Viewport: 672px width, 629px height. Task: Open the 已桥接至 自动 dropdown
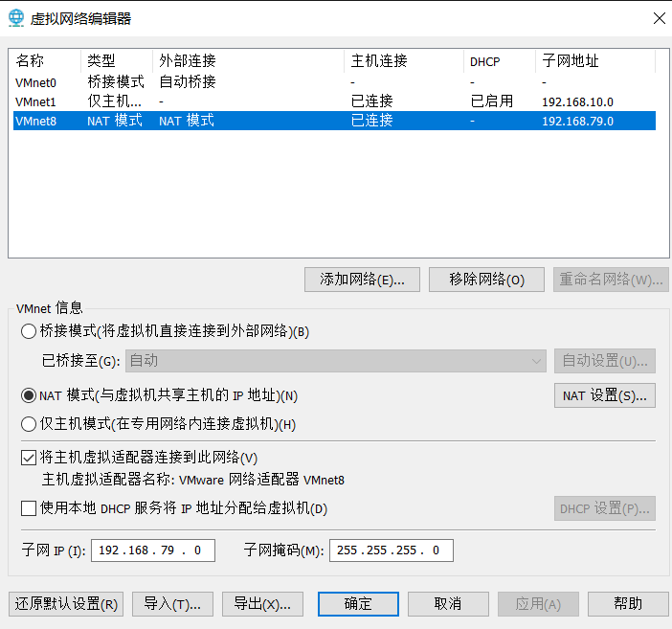[x=336, y=361]
